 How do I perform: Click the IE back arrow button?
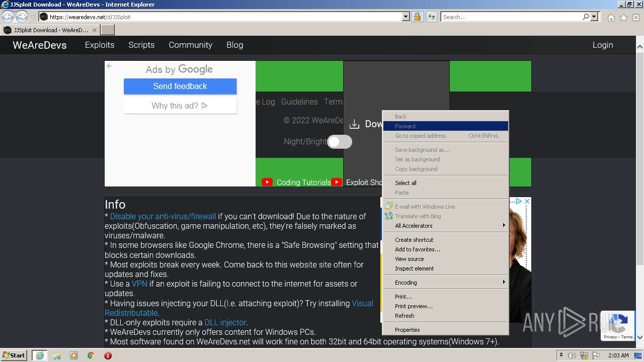pos(8,17)
